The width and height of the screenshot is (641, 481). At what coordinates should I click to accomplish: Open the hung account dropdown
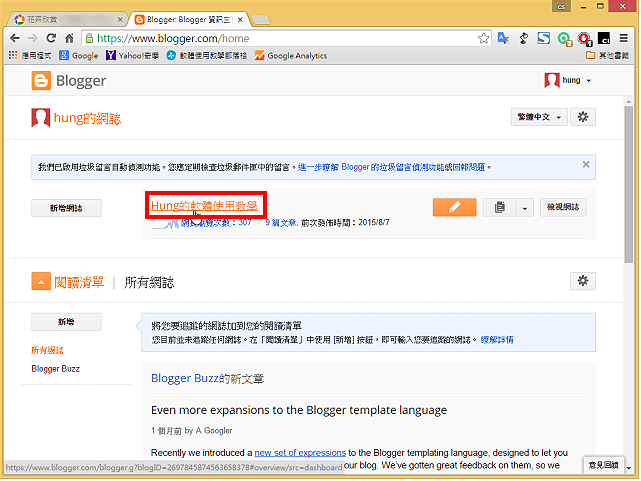pyautogui.click(x=577, y=80)
